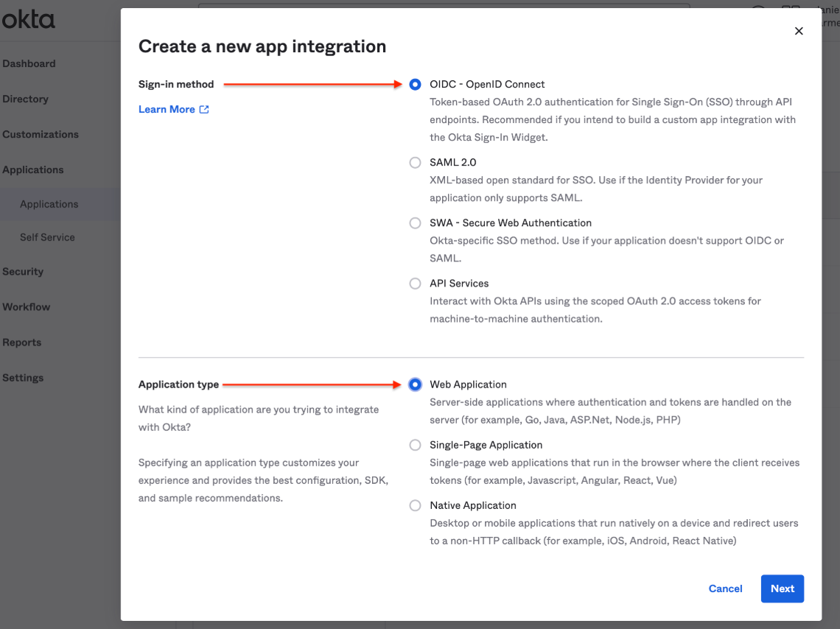Viewport: 840px width, 629px height.
Task: Open the Learn More external link icon
Action: point(204,109)
